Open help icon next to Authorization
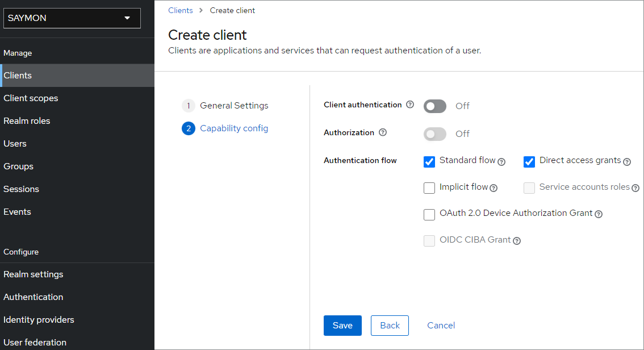644x350 pixels. 383,132
